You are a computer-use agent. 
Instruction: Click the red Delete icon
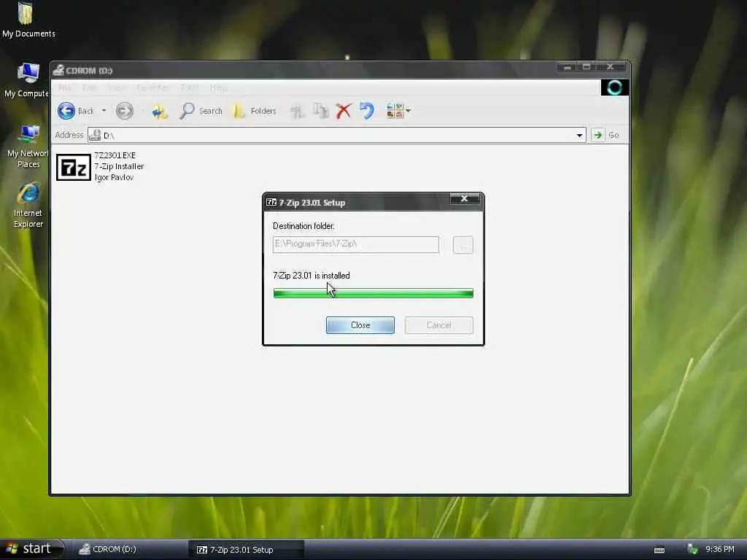coord(344,111)
